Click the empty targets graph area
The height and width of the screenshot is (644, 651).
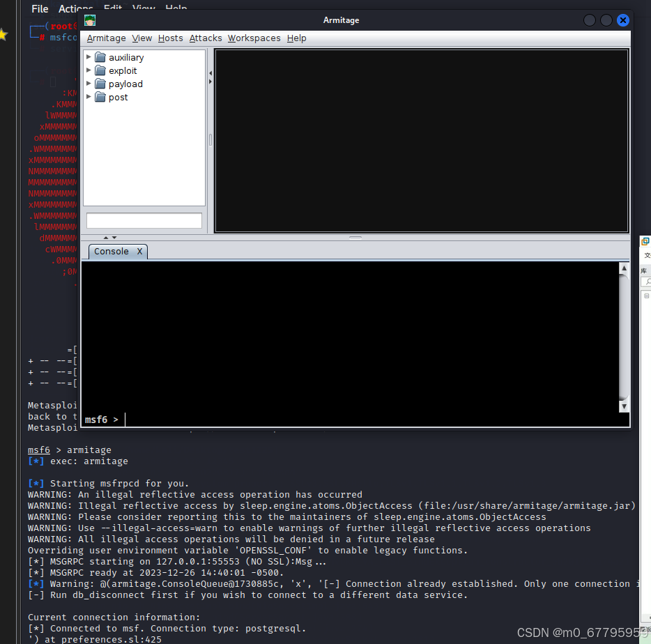(x=422, y=141)
